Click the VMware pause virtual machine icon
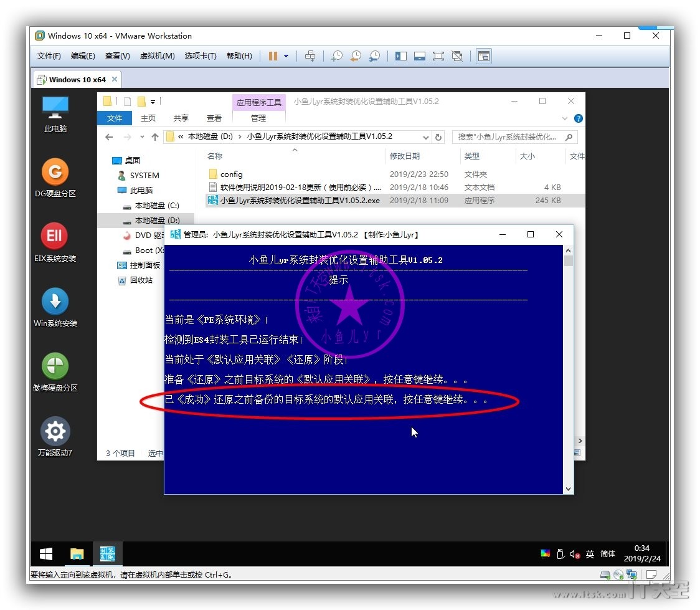This screenshot has height=610, width=700. [273, 56]
